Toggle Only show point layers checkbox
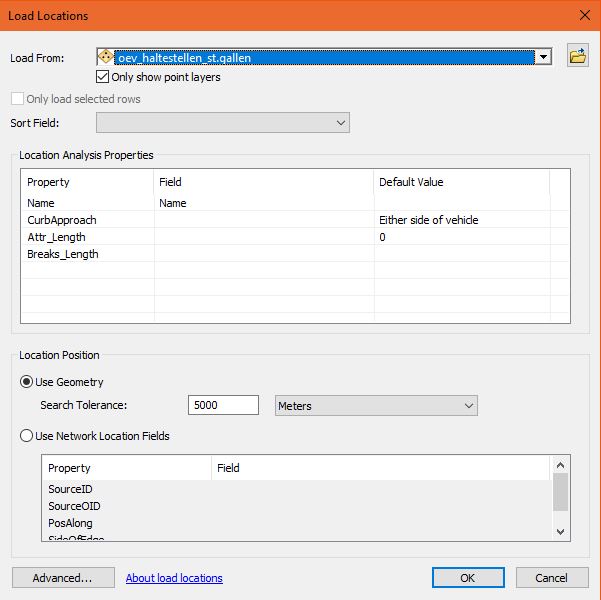This screenshot has height=600, width=601. tap(102, 77)
